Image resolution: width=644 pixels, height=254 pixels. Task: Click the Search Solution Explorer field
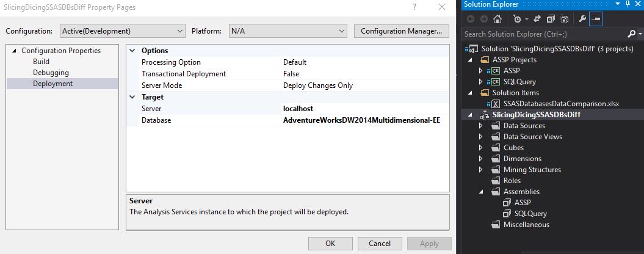point(545,34)
